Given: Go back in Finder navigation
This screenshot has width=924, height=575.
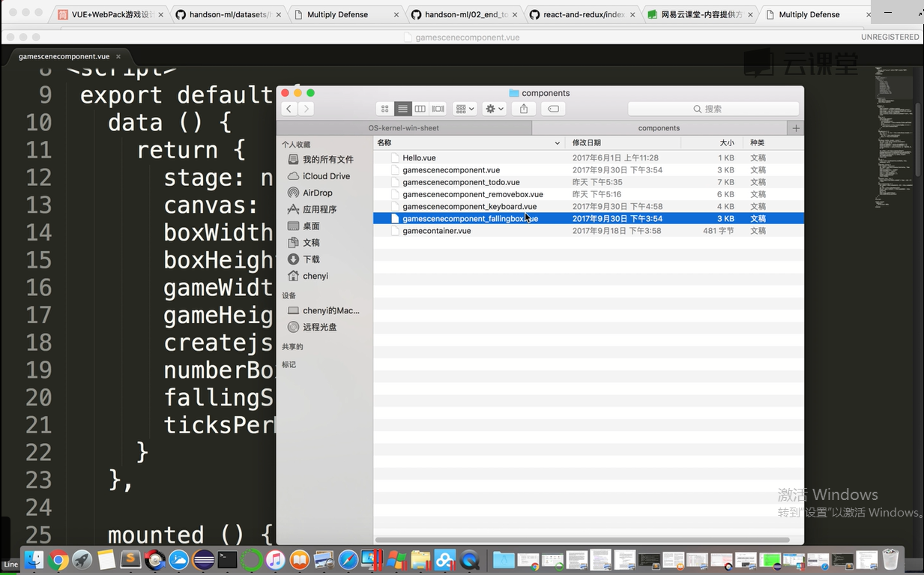Looking at the screenshot, I should [x=289, y=109].
